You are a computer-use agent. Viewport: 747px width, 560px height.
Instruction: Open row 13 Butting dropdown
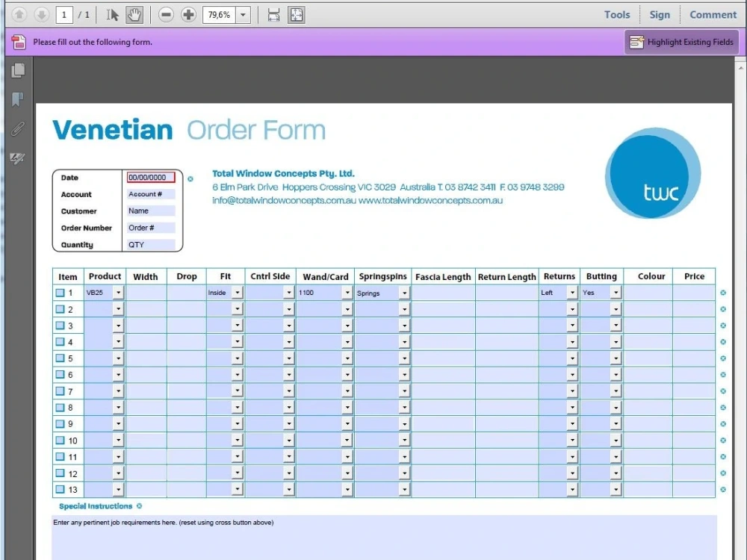[x=616, y=489]
